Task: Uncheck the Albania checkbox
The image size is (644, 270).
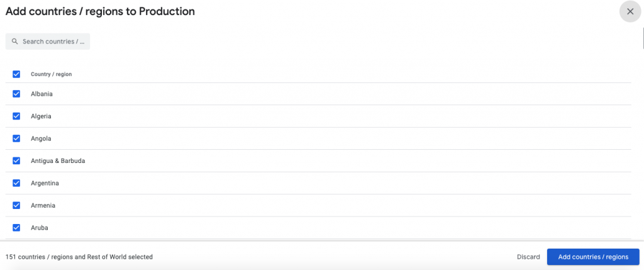Action: (16, 94)
